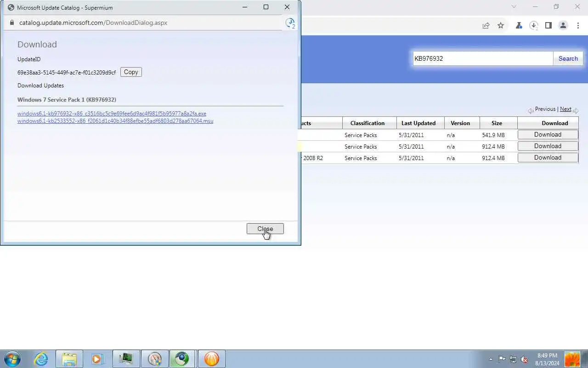Click the Supermium browser taskbar icon
The image size is (588, 368).
tap(182, 359)
